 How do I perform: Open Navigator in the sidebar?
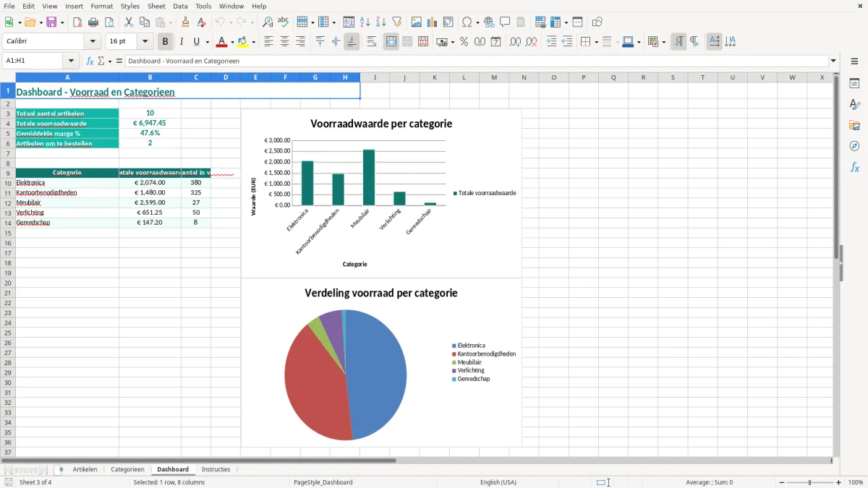(854, 146)
